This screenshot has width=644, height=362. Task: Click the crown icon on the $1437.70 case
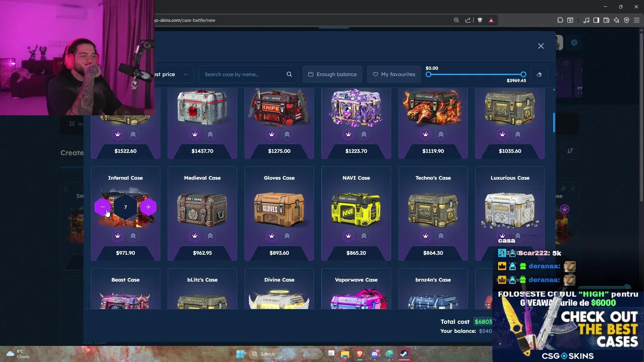coord(195,134)
